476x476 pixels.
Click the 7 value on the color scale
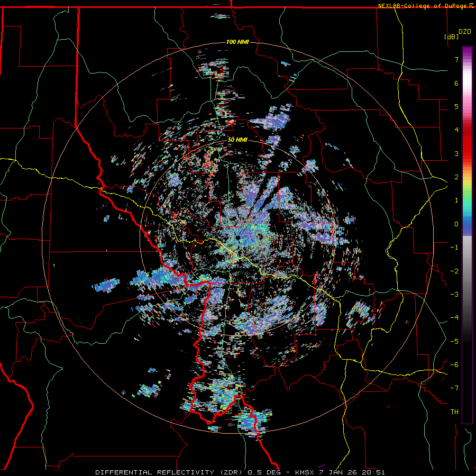click(456, 59)
